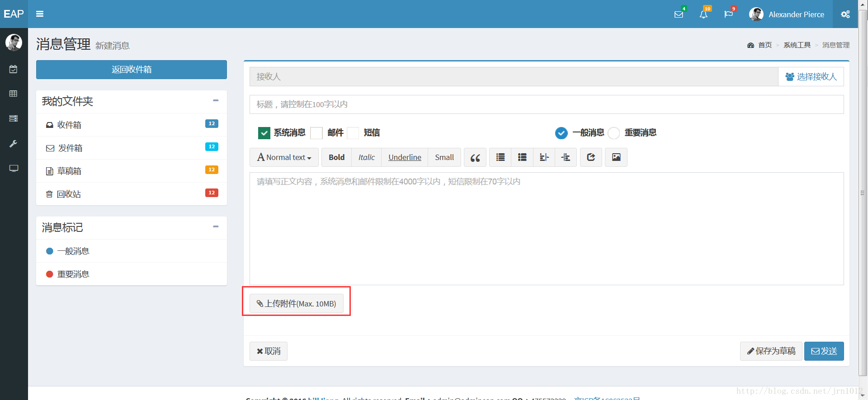
Task: Go to 系统工具 breadcrumb
Action: coord(797,45)
